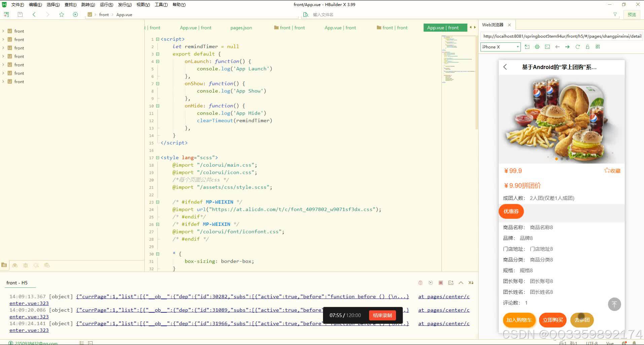
Task: Switch to the pages.json editor tab
Action: click(x=241, y=28)
